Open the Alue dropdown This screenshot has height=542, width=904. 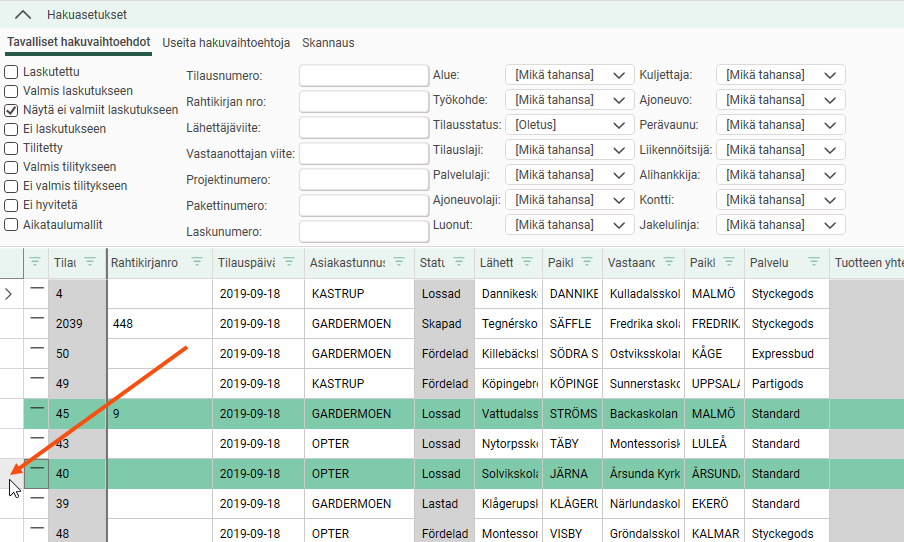(569, 75)
